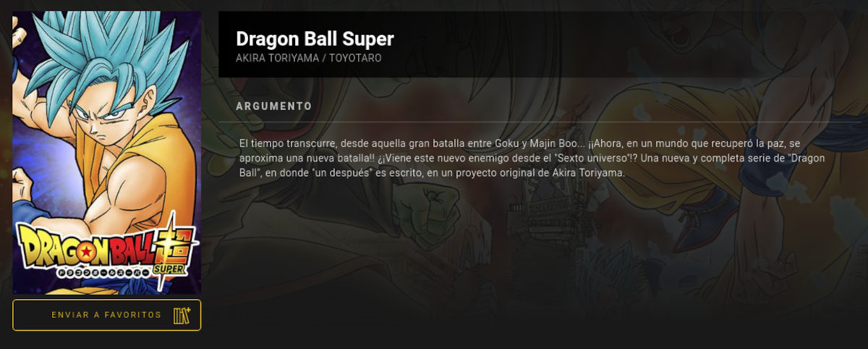The image size is (868, 349).
Task: Click the synopsis paragraph text
Action: click(x=532, y=159)
